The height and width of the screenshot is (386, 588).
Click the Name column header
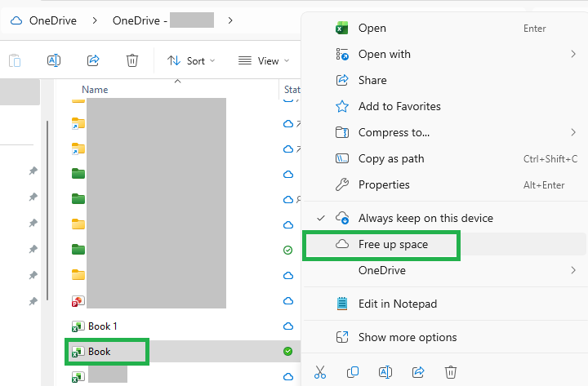95,90
